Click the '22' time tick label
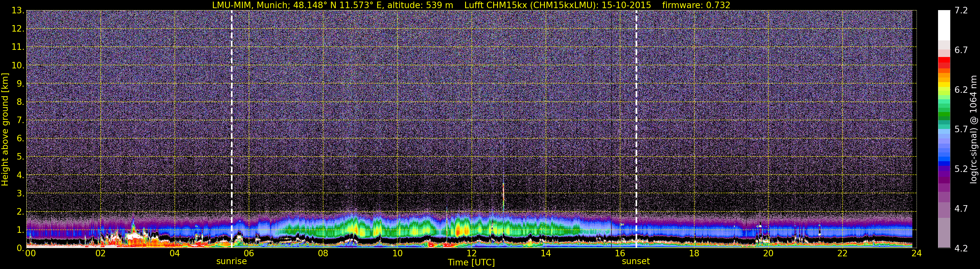Screen dimensions: 980x269 point(842,253)
